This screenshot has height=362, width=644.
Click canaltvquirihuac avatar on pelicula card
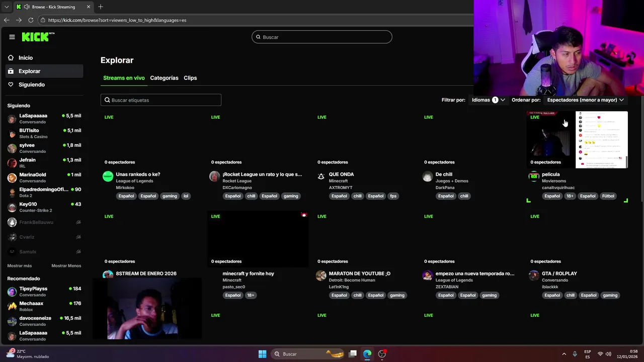coord(534,176)
